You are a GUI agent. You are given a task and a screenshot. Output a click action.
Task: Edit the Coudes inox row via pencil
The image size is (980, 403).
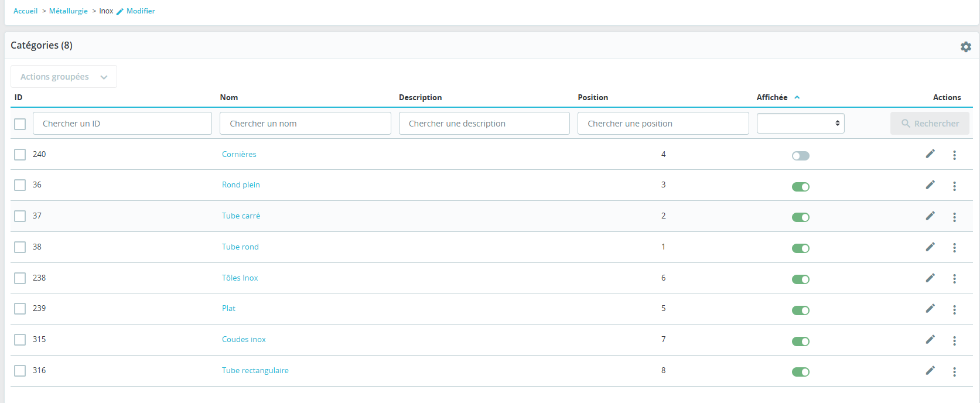[x=930, y=340]
